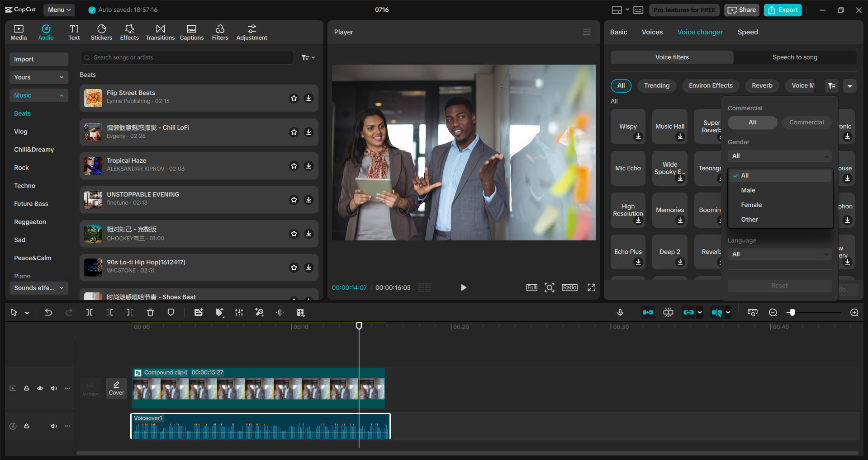Click the undo icon in the timeline toolbar

(48, 312)
